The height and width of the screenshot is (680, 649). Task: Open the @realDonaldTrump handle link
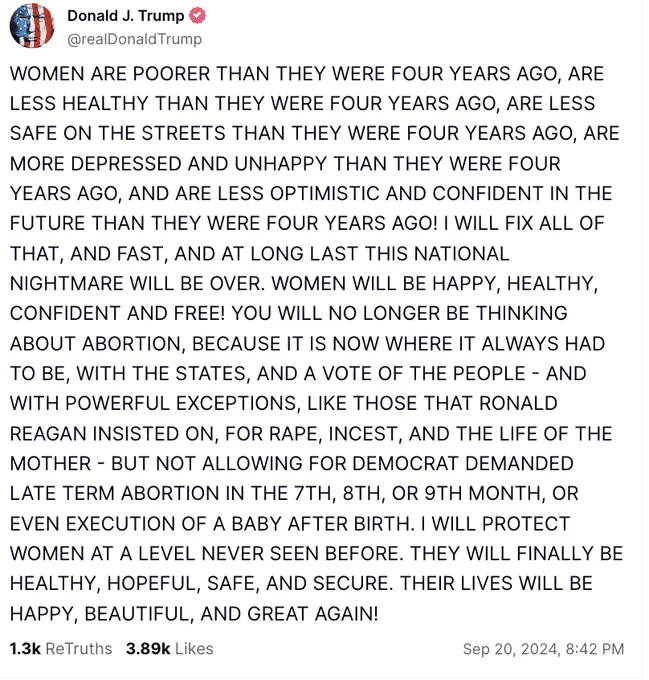134,39
